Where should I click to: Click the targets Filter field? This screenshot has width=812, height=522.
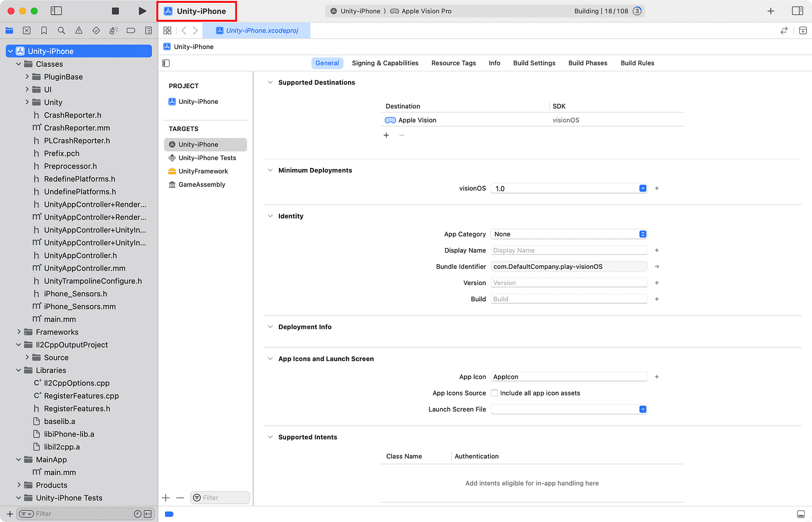point(220,498)
